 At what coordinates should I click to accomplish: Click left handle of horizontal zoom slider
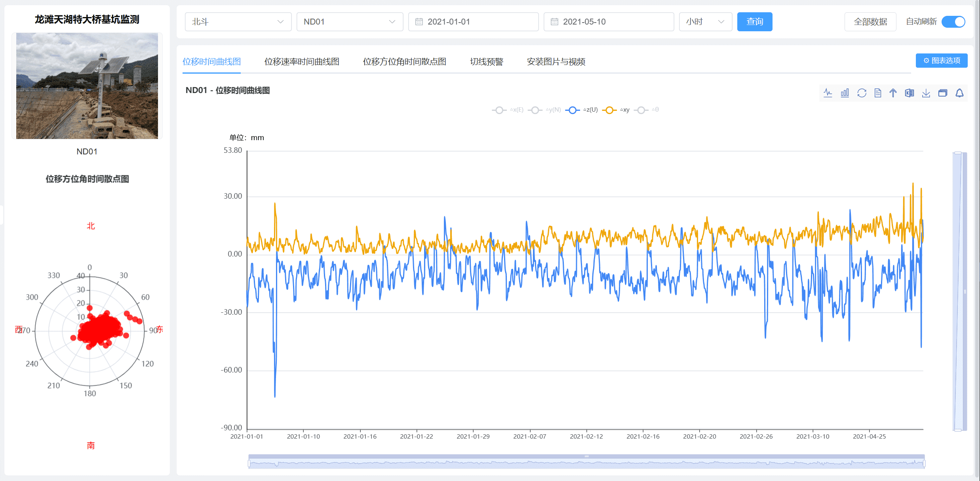click(249, 463)
